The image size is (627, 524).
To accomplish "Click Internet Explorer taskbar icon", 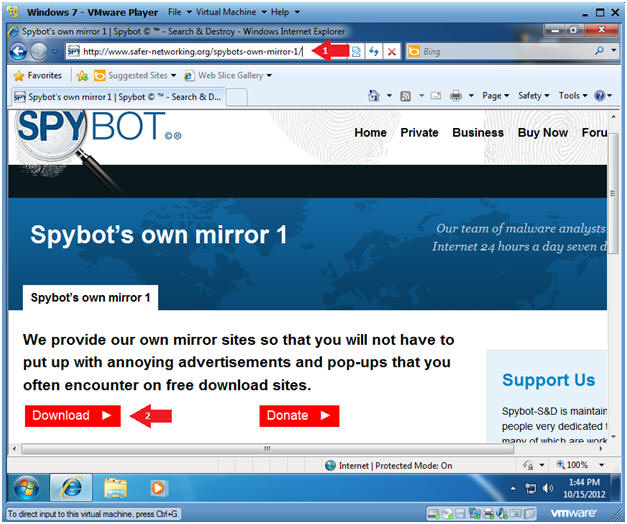I will pos(71,488).
